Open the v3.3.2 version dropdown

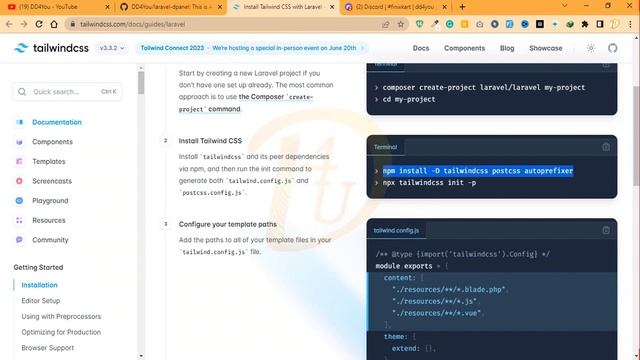point(112,48)
